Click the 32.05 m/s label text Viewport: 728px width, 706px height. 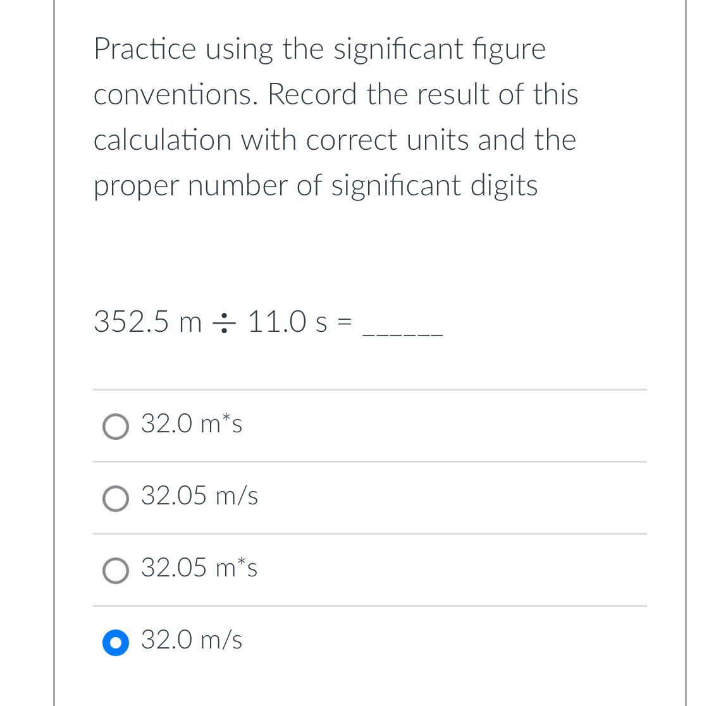pos(199,497)
